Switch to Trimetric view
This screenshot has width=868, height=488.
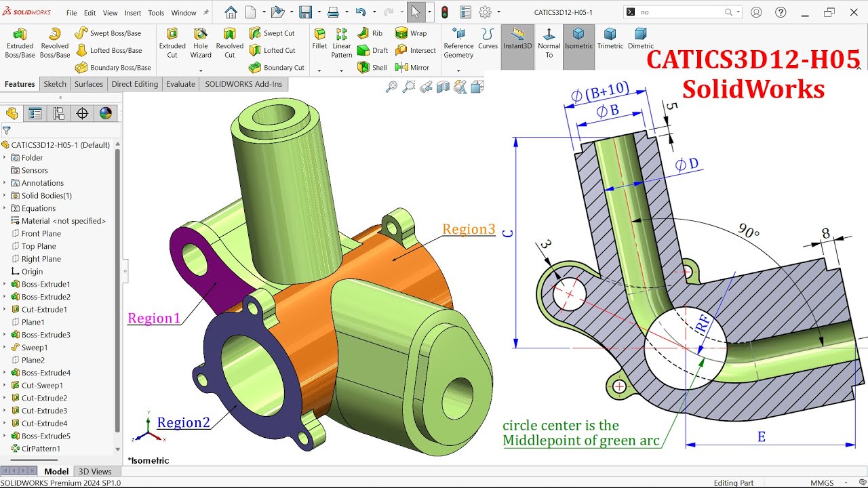click(x=610, y=39)
